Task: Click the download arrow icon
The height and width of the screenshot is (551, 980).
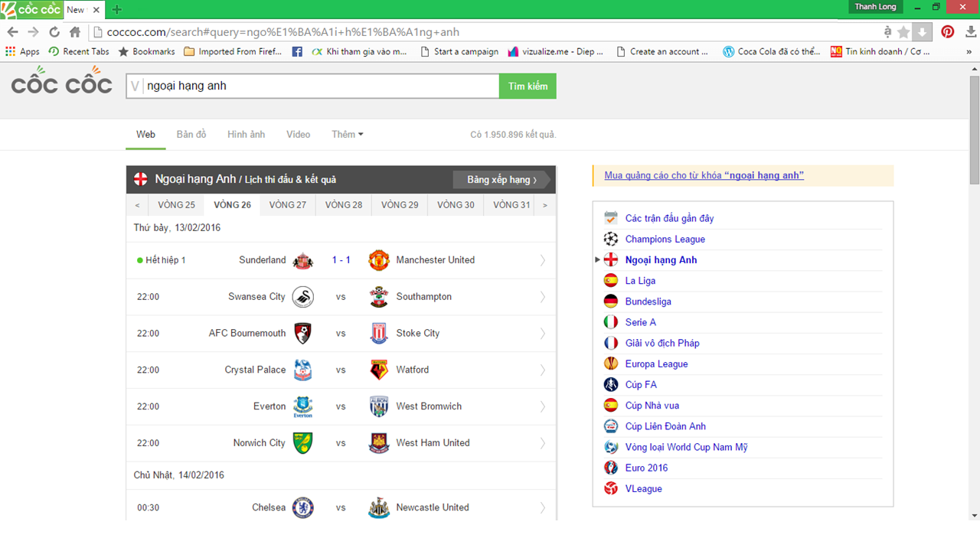Action: pos(923,32)
